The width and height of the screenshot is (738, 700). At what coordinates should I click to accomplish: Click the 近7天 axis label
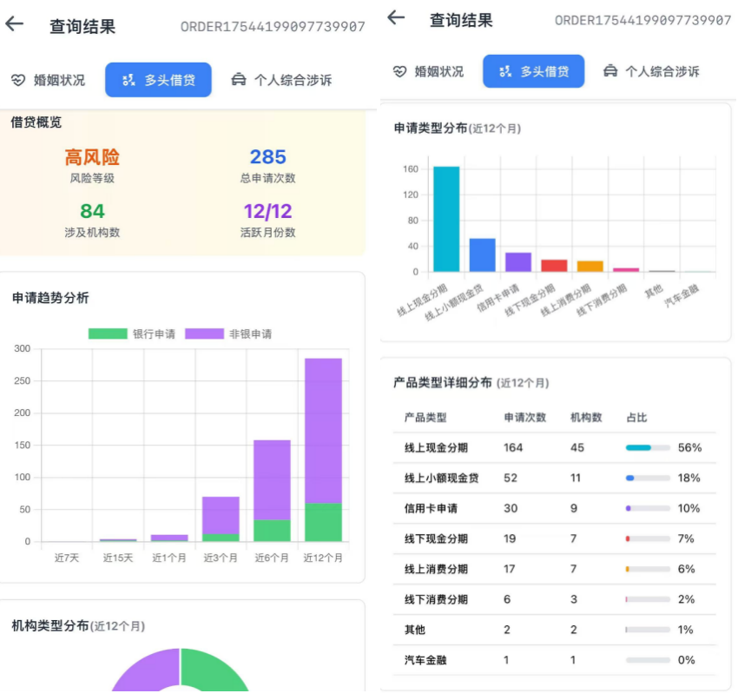(x=67, y=558)
